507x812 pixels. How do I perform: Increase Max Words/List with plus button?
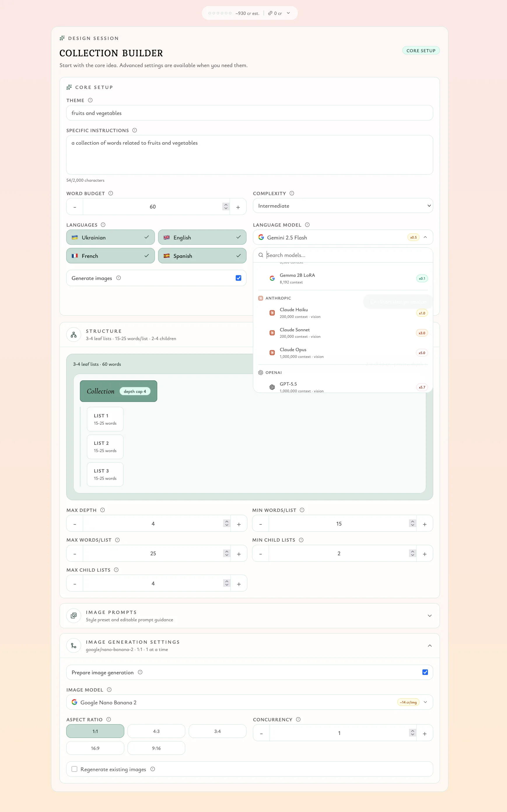pyautogui.click(x=239, y=554)
